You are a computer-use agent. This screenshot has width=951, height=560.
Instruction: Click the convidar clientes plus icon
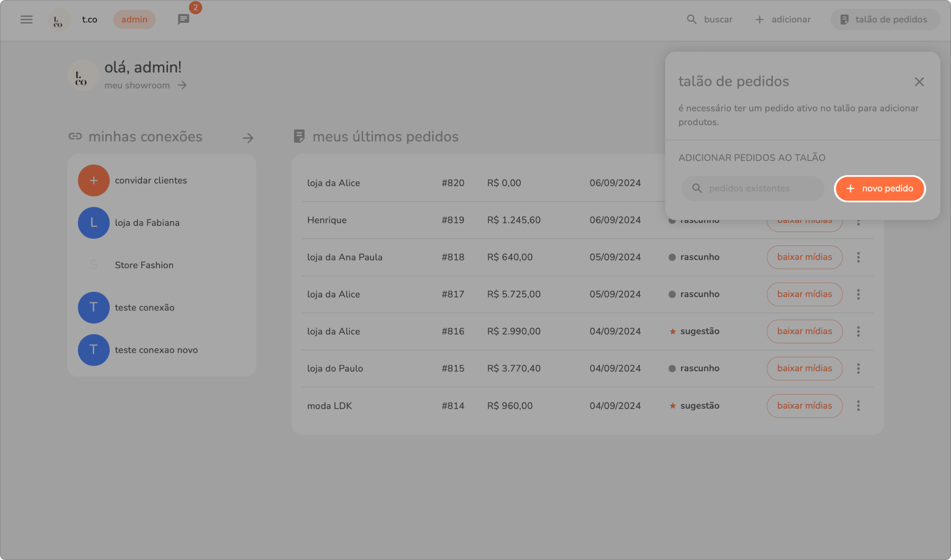pyautogui.click(x=94, y=180)
